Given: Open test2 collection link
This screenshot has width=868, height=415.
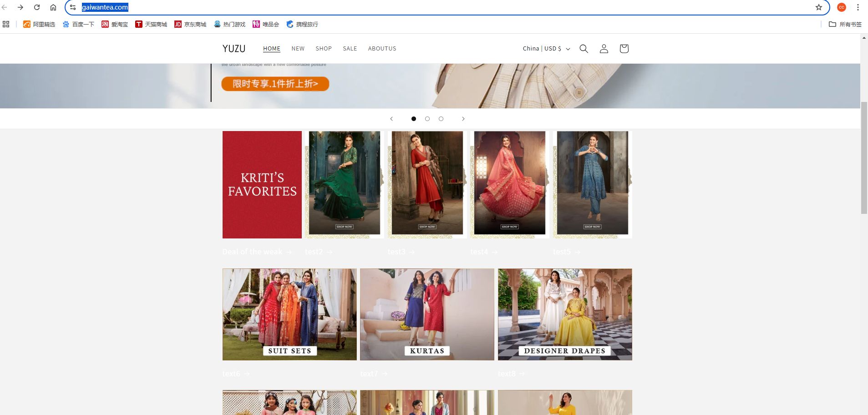Looking at the screenshot, I should [x=319, y=252].
